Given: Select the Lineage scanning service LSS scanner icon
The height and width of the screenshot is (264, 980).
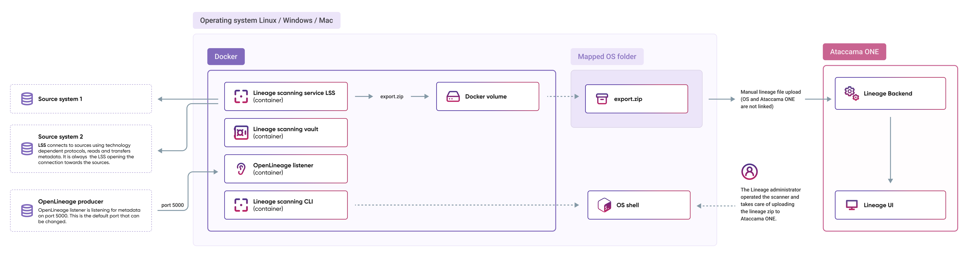Looking at the screenshot, I should pos(241,96).
